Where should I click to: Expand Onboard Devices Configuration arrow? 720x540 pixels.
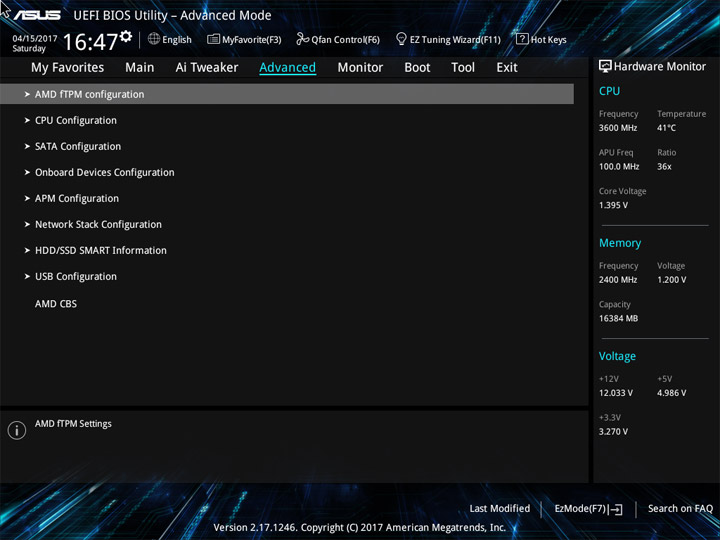click(27, 172)
